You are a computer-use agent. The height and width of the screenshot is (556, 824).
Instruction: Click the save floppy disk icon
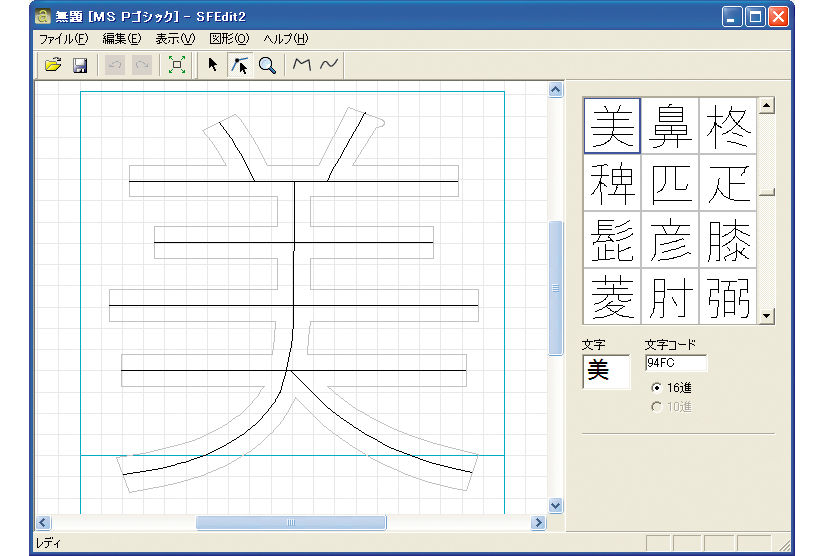coord(80,65)
